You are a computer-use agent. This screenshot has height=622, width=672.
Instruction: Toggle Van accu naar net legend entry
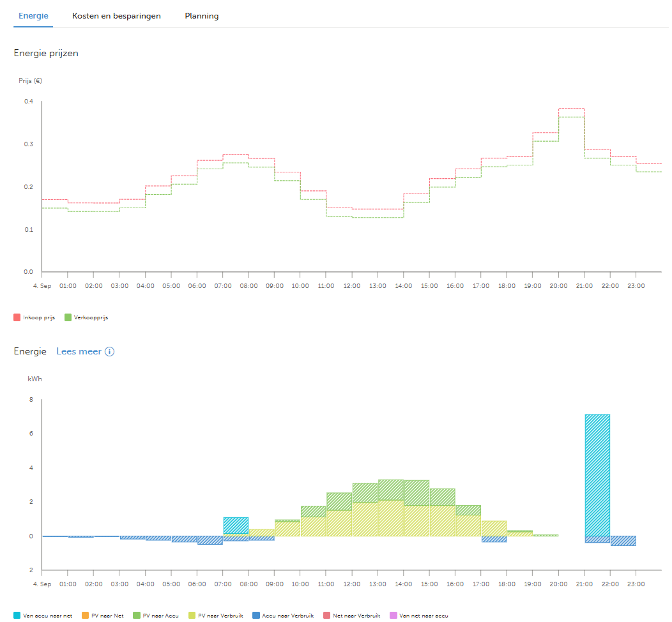click(43, 616)
